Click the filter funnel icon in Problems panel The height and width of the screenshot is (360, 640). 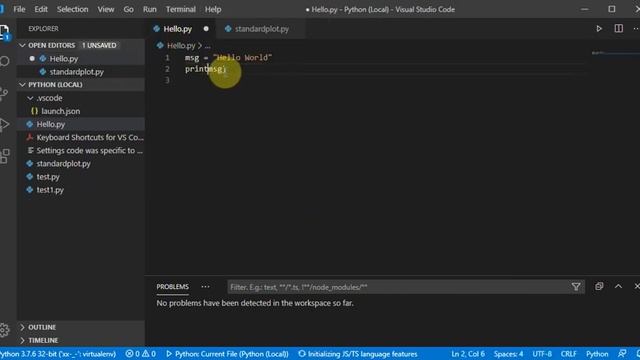[576, 287]
